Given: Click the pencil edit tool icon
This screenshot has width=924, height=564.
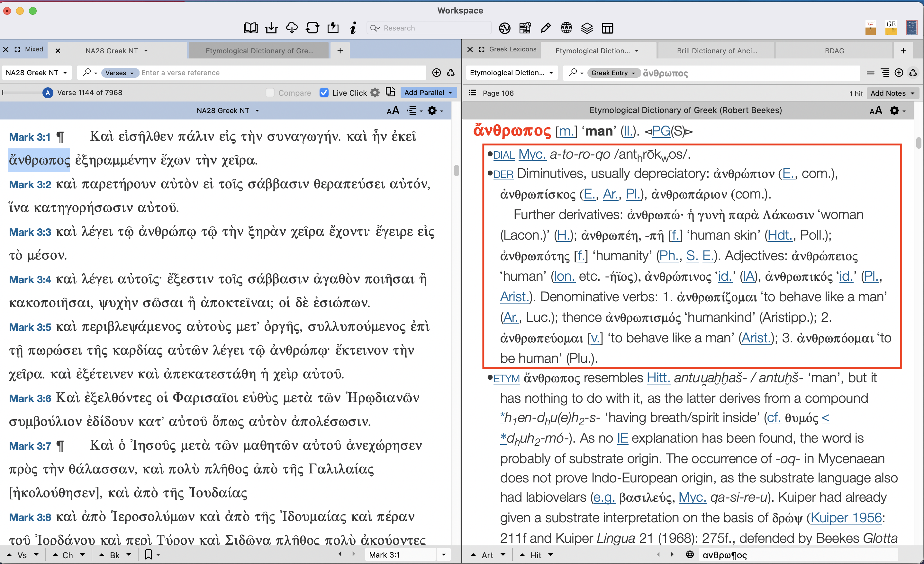Looking at the screenshot, I should click(x=546, y=28).
